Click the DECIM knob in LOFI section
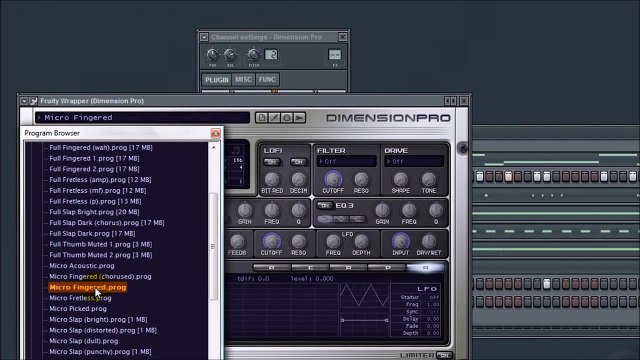 298,179
